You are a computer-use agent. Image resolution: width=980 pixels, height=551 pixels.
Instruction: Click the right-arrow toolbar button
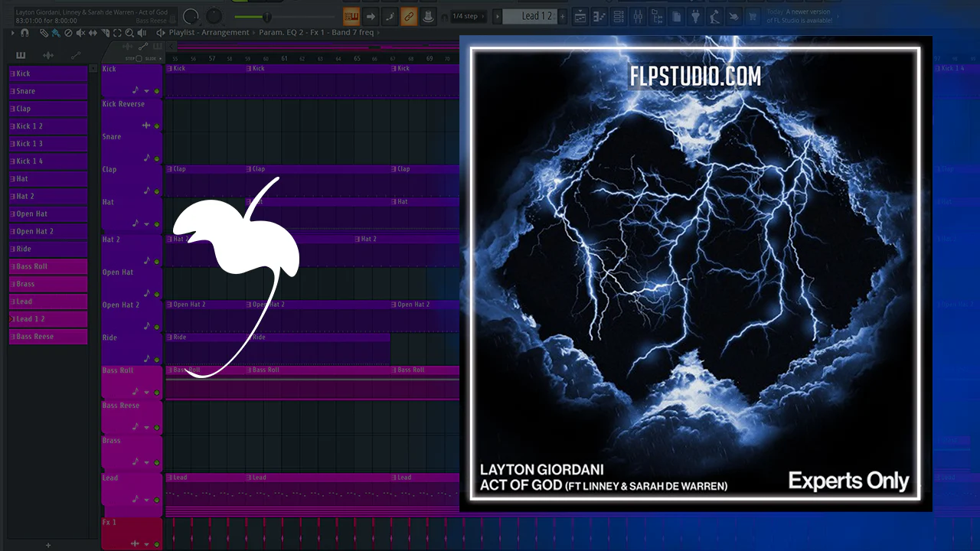pos(371,16)
